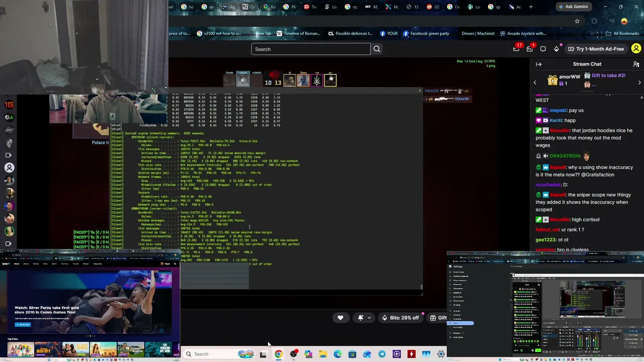Image resolution: width=644 pixels, height=362 pixels.
Task: Open the Twitch inbox notifications icon
Action: [530, 49]
